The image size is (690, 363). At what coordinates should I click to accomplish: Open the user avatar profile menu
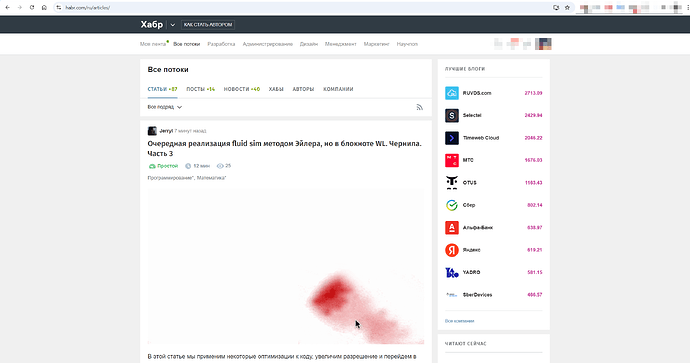[x=543, y=44]
